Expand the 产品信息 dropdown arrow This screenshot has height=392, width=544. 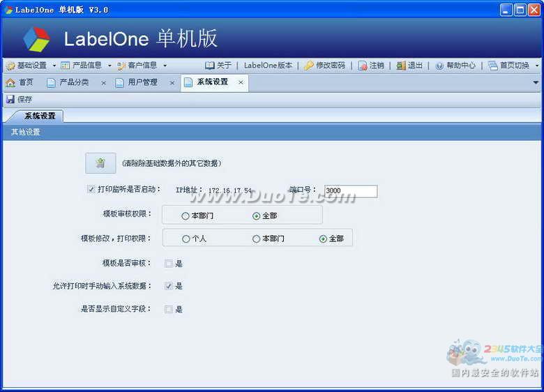pos(109,66)
